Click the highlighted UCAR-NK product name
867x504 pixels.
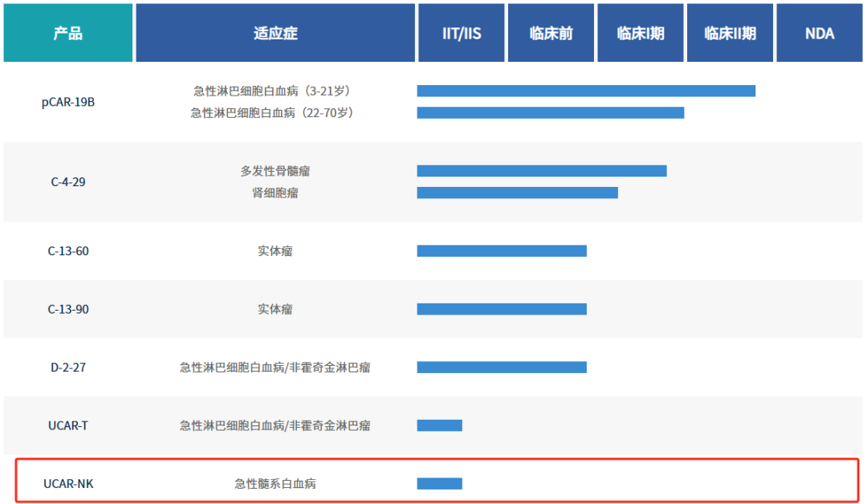(x=68, y=483)
